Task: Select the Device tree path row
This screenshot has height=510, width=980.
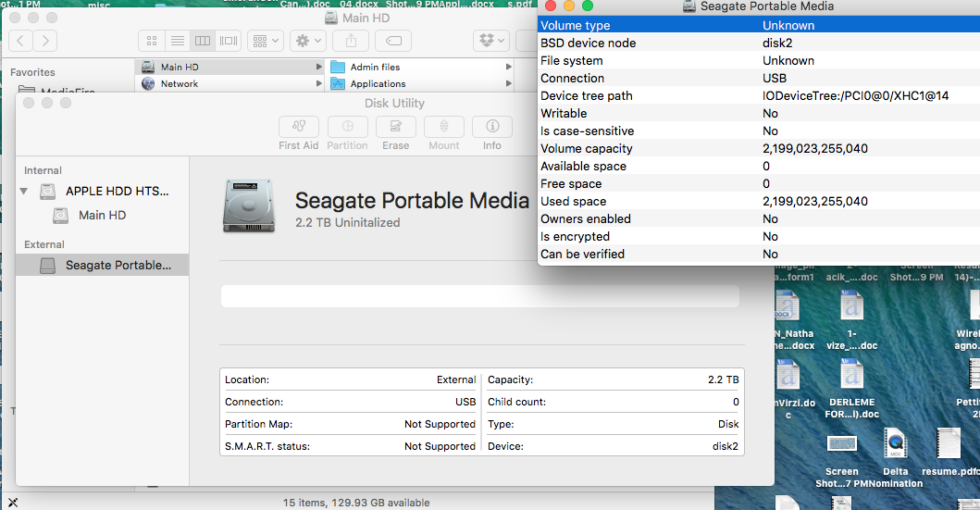Action: (x=759, y=95)
